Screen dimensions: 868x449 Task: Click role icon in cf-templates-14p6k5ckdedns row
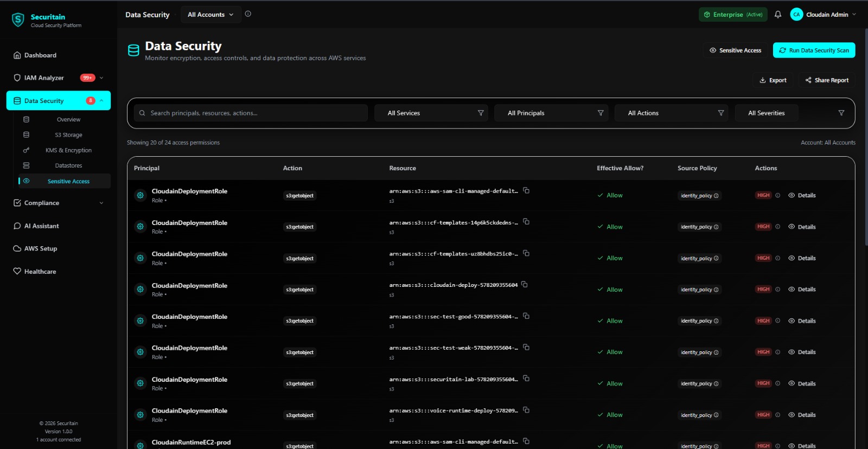[141, 227]
